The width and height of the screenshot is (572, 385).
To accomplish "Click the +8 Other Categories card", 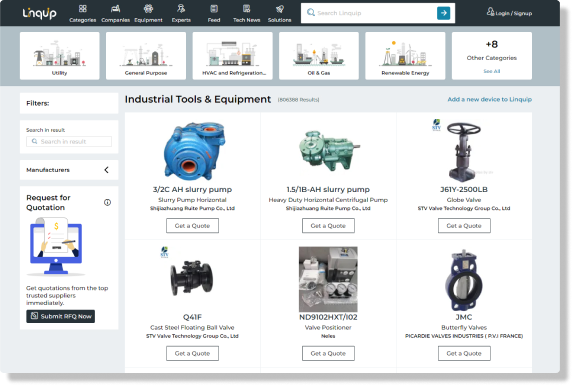I will click(x=492, y=55).
